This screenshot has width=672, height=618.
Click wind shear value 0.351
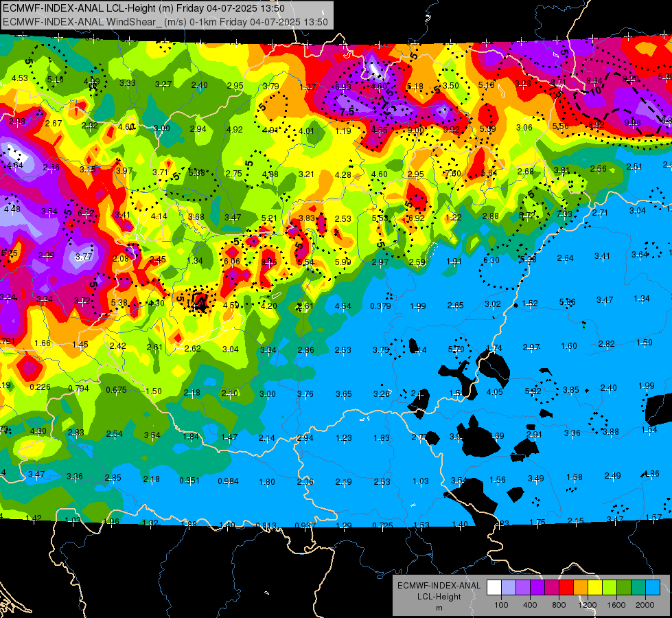click(189, 481)
